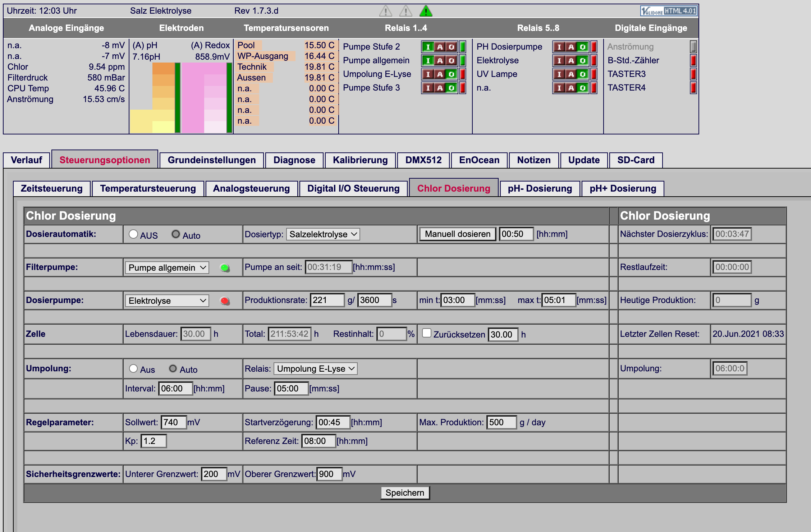Open the Digital I/O Steuerung sub-tab
This screenshot has width=811, height=532.
(353, 189)
